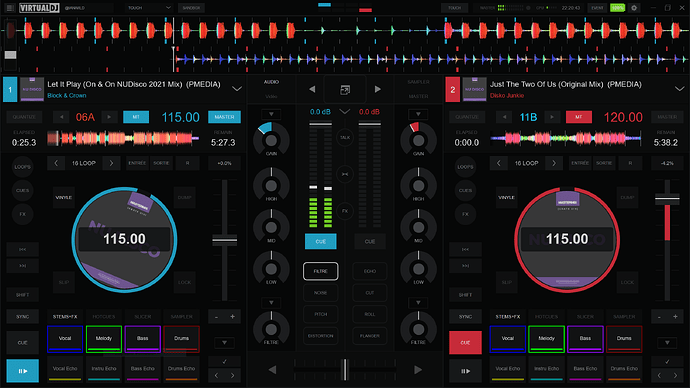
Task: Open the TOUCH skin layout dropdown
Action: (x=149, y=8)
